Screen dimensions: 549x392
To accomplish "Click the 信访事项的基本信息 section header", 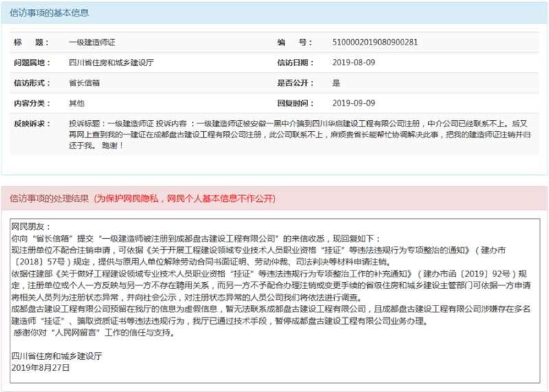I will 49,13.
